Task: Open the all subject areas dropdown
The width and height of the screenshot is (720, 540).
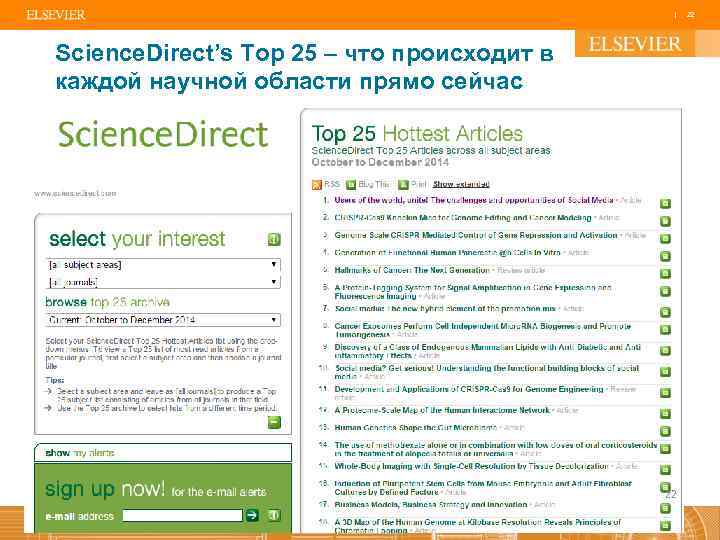Action: click(163, 265)
